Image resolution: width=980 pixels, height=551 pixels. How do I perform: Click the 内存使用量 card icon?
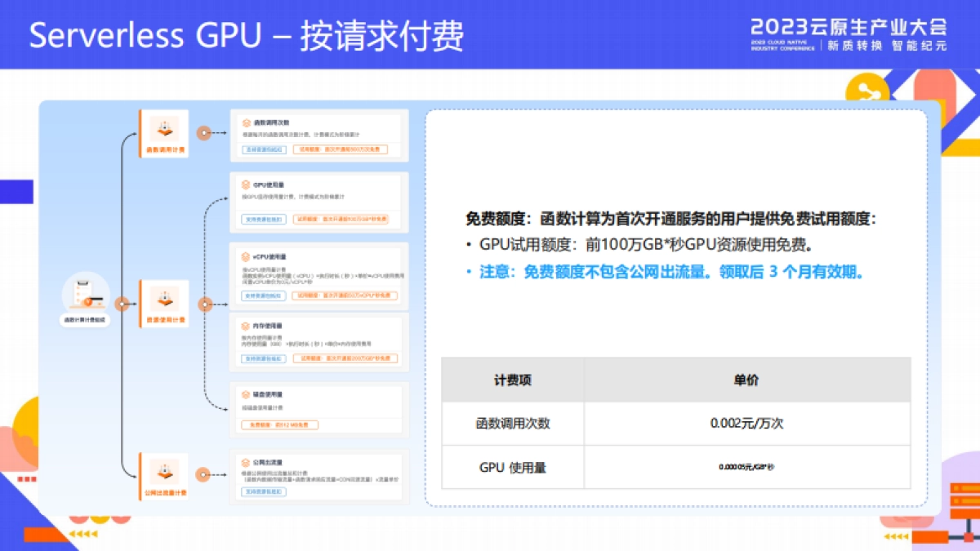245,324
